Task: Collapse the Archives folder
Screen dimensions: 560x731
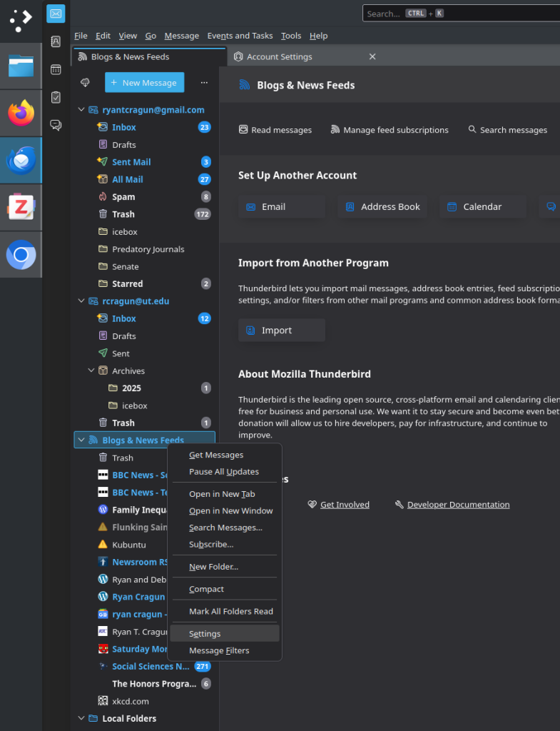Action: click(91, 370)
